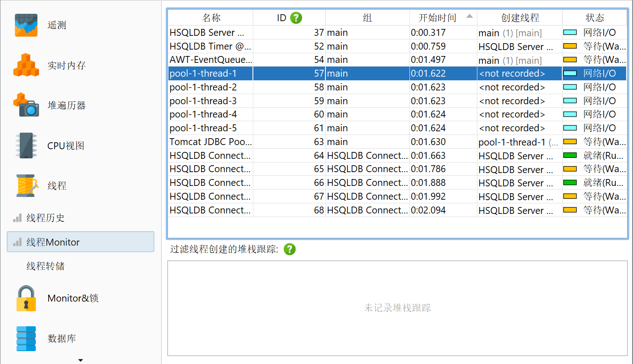The height and width of the screenshot is (364, 633).
Task: Click ID cell 64
Action: pos(289,156)
